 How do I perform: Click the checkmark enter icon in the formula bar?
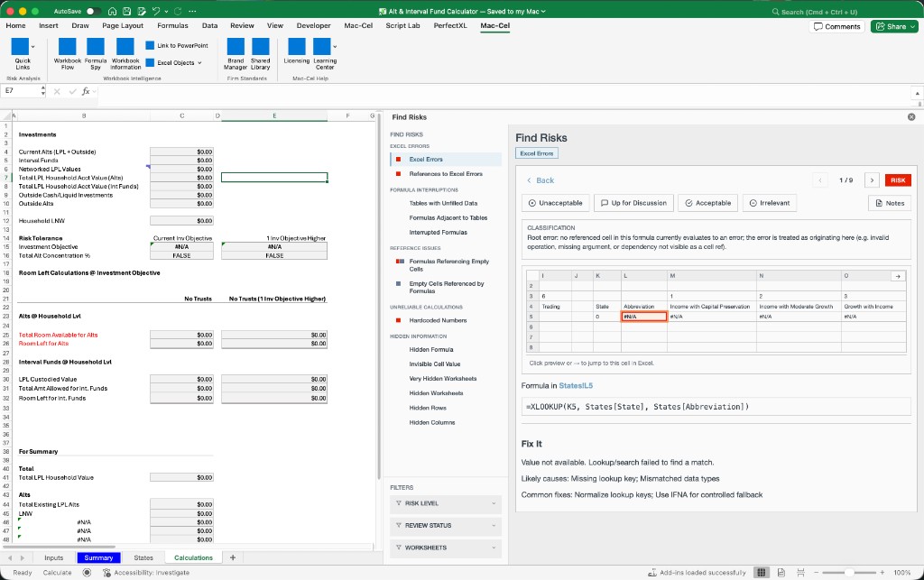click(x=72, y=91)
